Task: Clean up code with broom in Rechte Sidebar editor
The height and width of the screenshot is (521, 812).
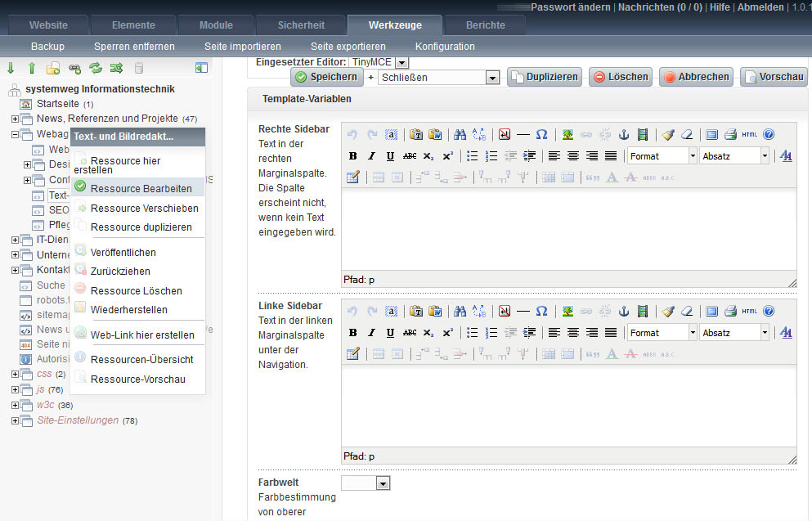Action: pyautogui.click(x=668, y=135)
